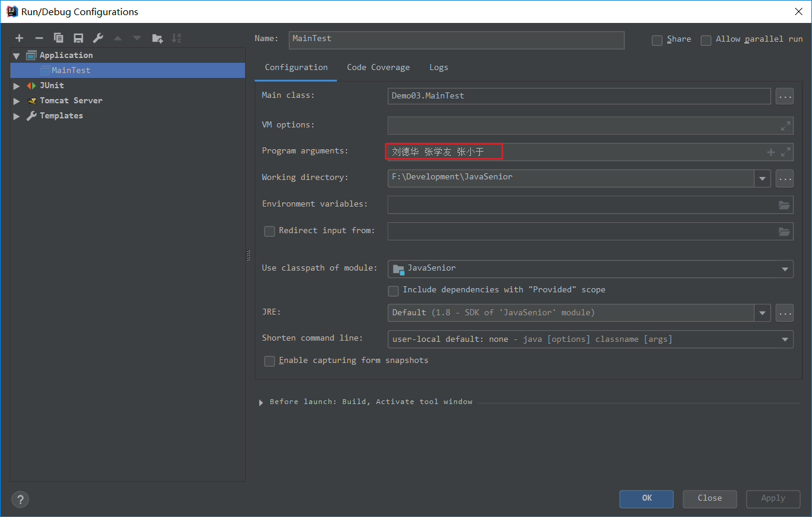Viewport: 812px width, 517px height.
Task: Save configuration with the disk icon
Action: tap(78, 38)
